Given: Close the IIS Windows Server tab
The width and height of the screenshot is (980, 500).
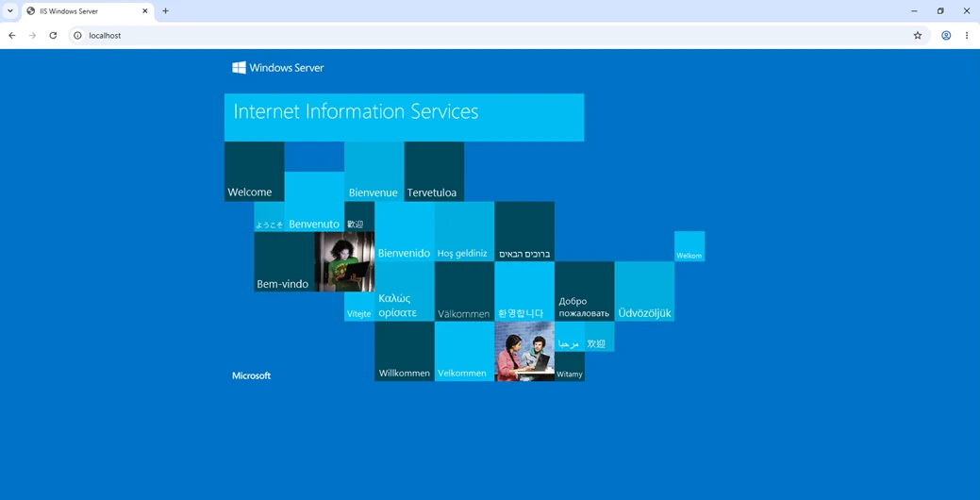Looking at the screenshot, I should 145,10.
